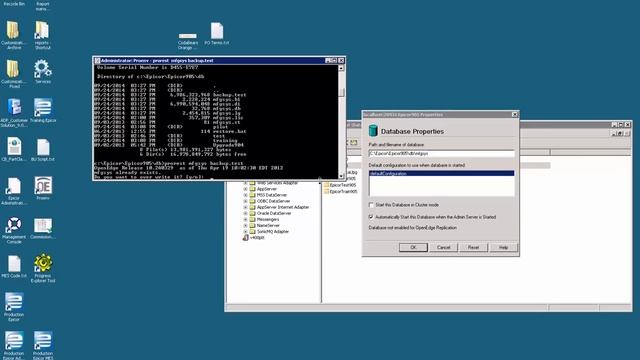Launch the Production Epicor shortcut
Viewport: 640px width, 360px height.
(x=14, y=307)
